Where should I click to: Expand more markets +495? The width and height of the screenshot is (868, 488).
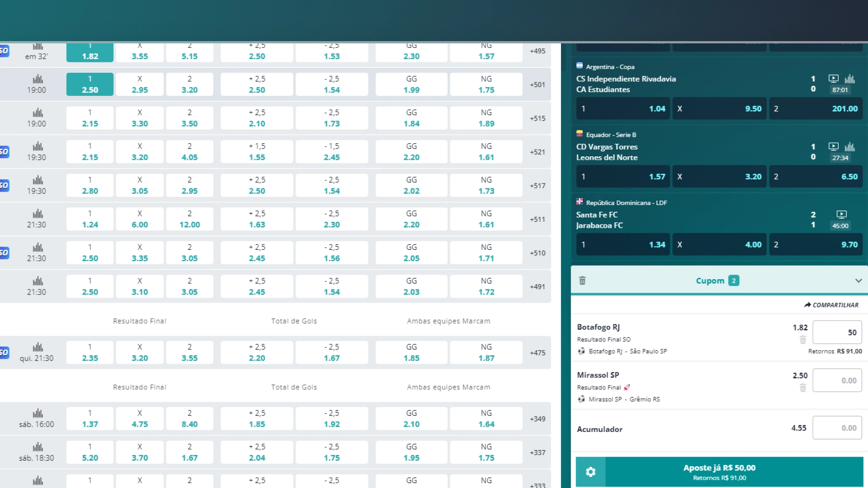coord(538,51)
